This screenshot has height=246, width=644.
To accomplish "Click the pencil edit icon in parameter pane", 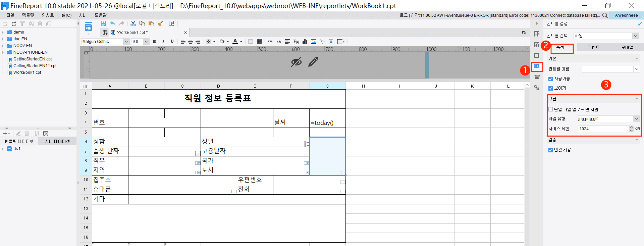I will tap(313, 62).
